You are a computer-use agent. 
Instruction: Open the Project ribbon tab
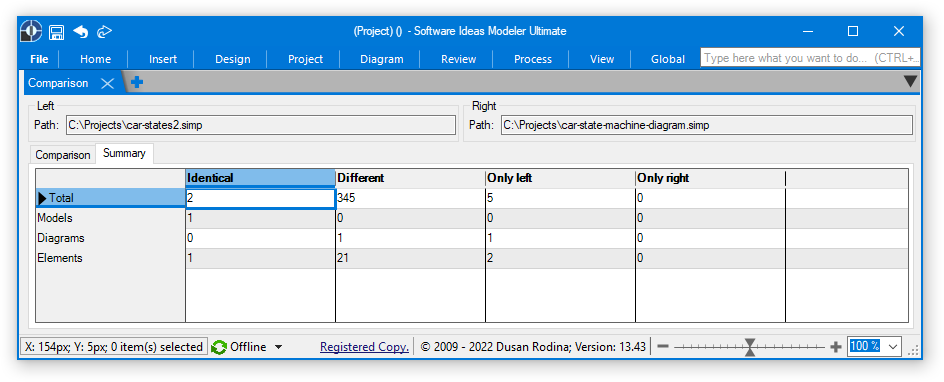tap(305, 59)
